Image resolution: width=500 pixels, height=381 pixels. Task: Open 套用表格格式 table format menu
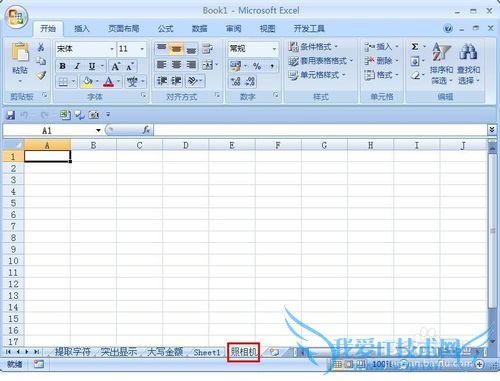click(x=321, y=61)
